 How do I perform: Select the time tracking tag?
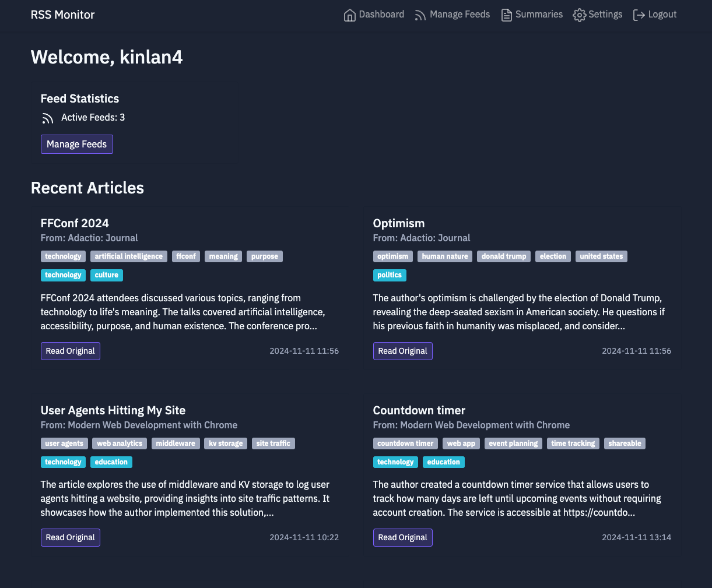coord(573,443)
